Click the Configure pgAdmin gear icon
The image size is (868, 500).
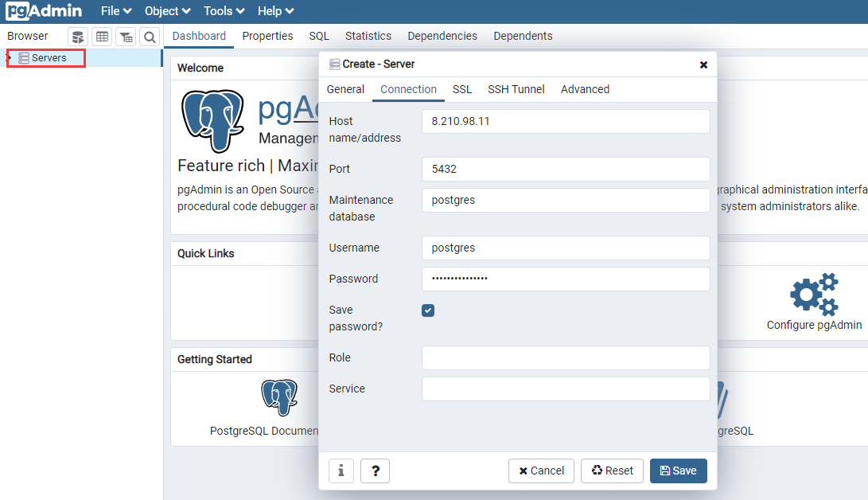[814, 294]
